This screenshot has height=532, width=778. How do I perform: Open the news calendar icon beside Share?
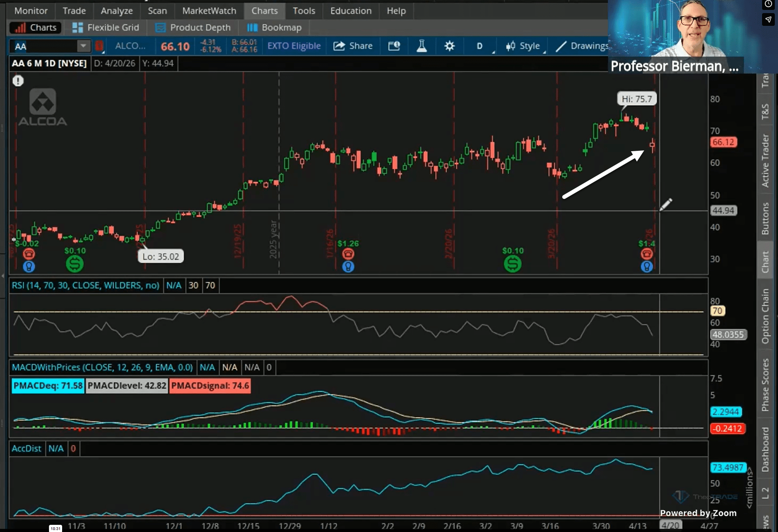pyautogui.click(x=394, y=46)
